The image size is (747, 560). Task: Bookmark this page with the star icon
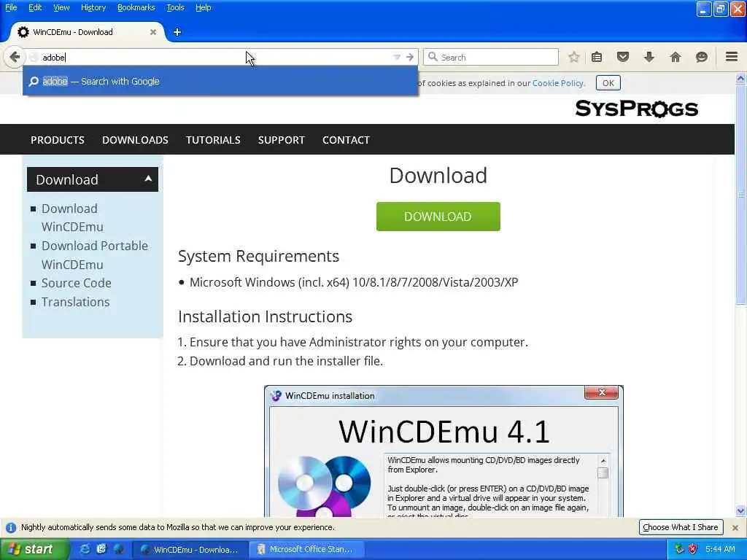(574, 57)
